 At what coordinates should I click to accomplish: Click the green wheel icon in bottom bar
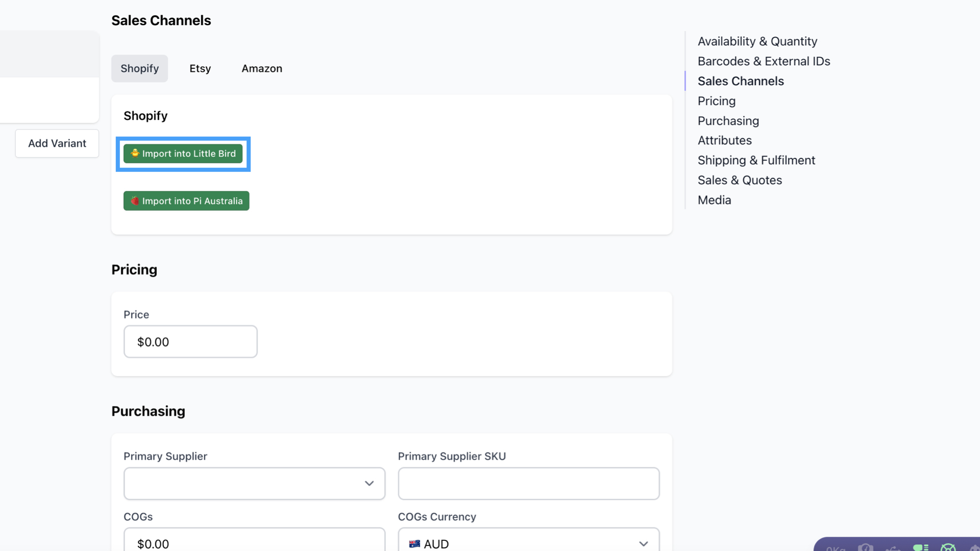point(948,548)
